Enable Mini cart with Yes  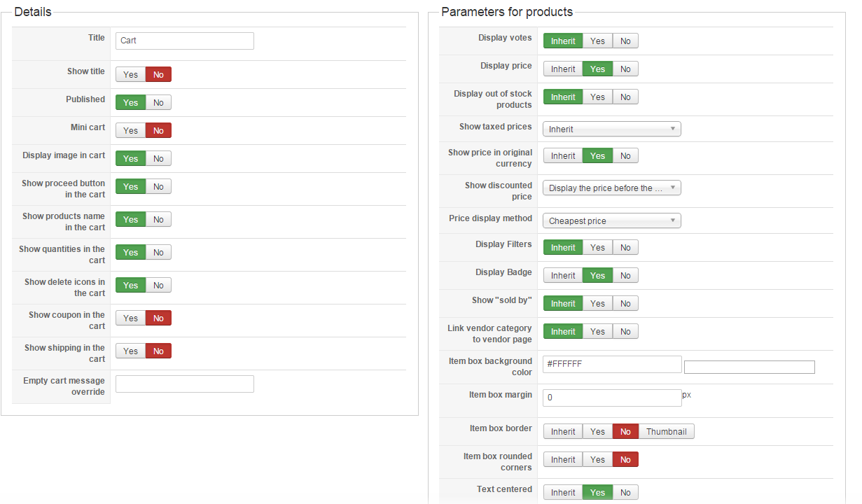(x=131, y=130)
